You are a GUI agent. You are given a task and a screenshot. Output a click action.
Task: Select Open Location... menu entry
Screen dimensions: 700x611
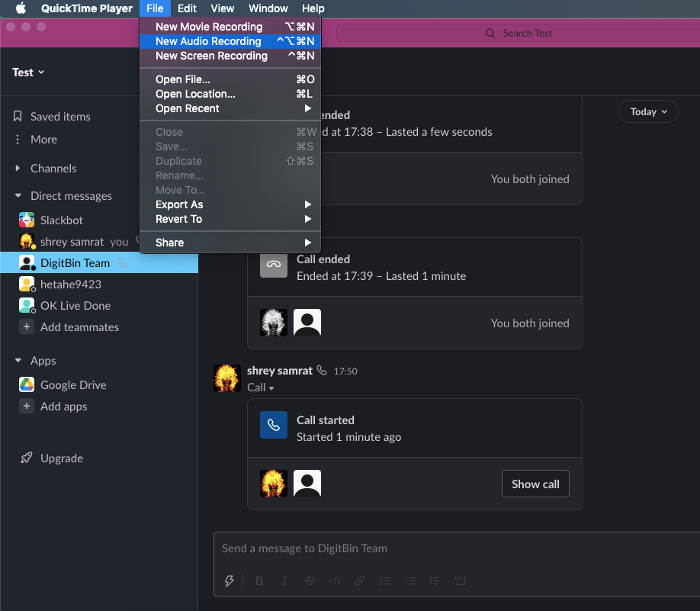coord(230,94)
